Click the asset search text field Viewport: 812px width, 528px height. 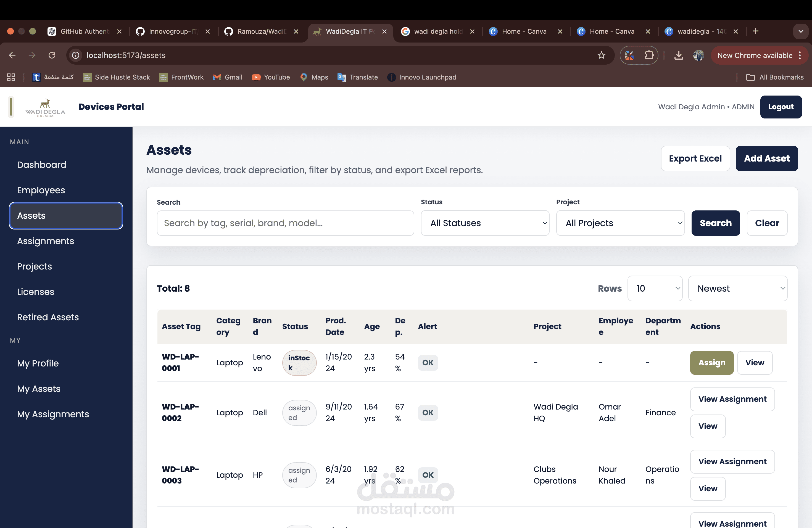[285, 223]
